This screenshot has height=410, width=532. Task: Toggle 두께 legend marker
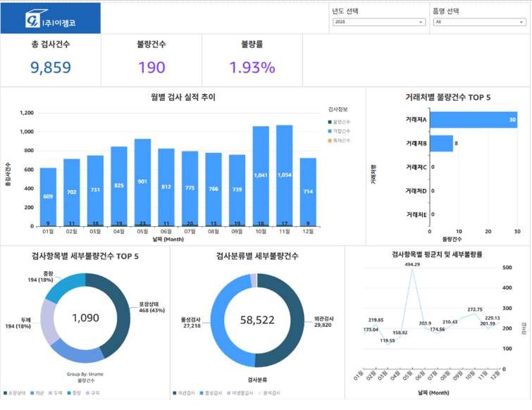pyautogui.click(x=51, y=393)
